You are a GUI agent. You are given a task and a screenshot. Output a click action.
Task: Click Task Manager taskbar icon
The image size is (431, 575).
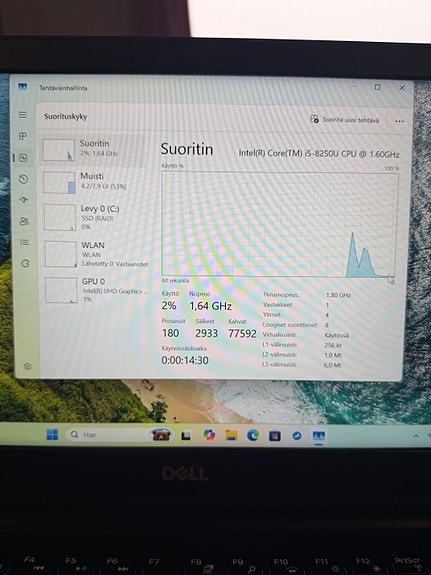(x=319, y=436)
